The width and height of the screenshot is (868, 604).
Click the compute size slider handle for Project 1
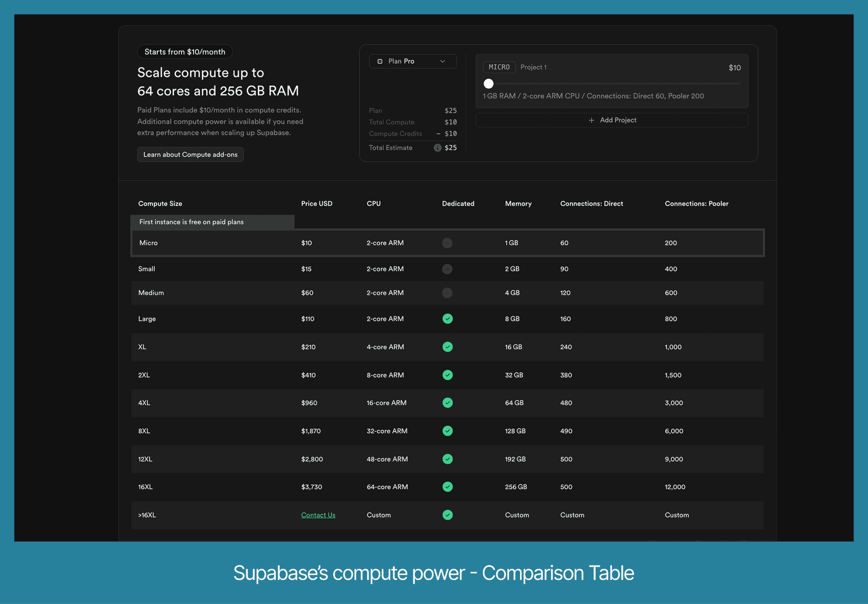point(489,84)
